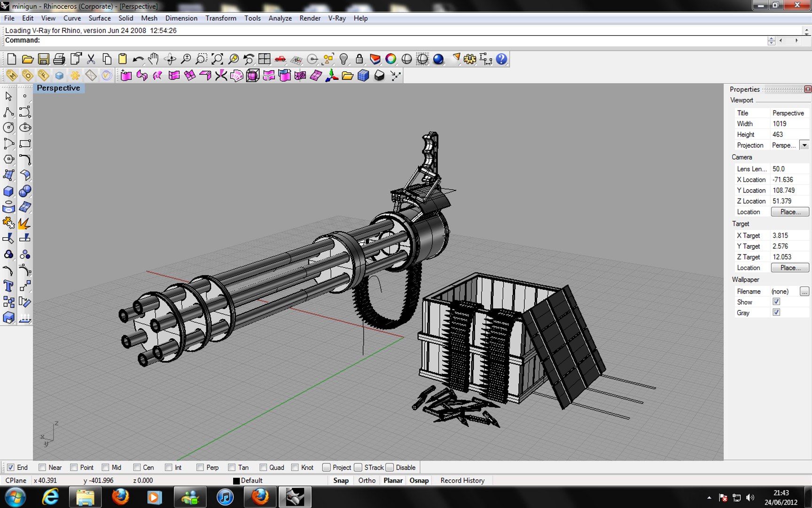The width and height of the screenshot is (812, 508).
Task: Click the four-viewport layout icon
Action: click(265, 59)
